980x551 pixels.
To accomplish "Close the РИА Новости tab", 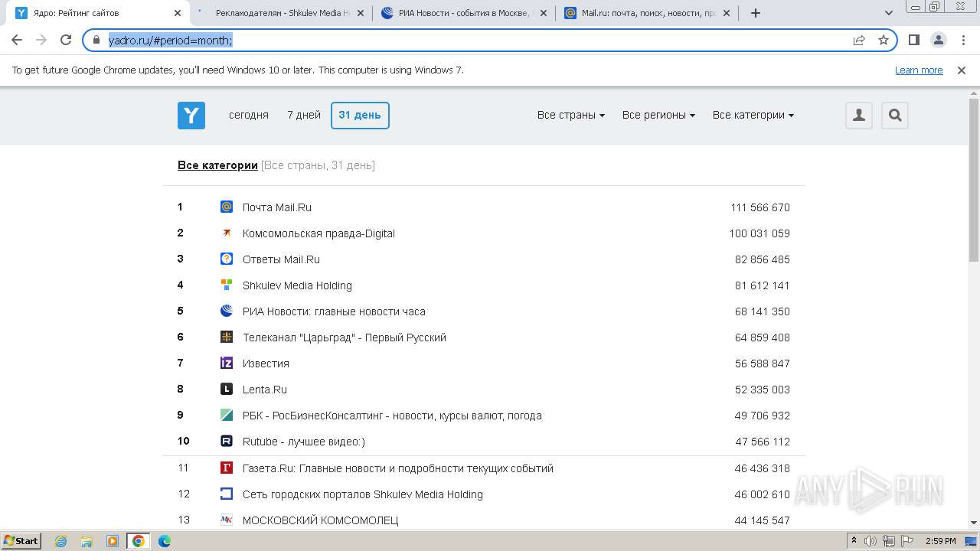I will coord(544,13).
